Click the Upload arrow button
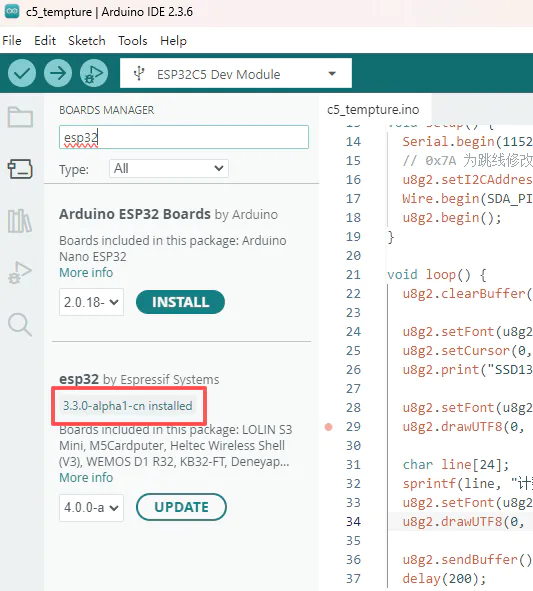 58,73
